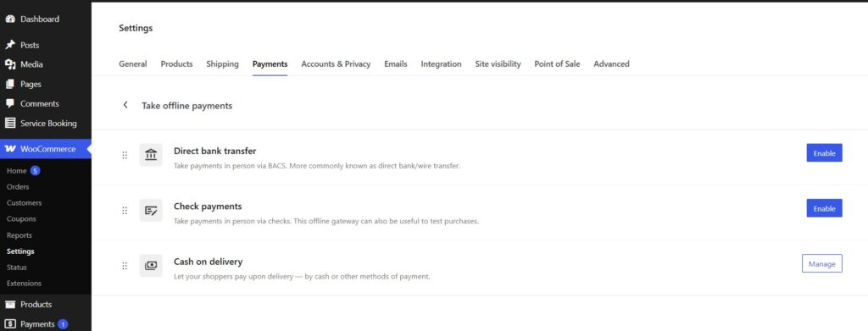Open the Coupons submenu item
Viewport: 868px width, 331px height.
click(21, 218)
